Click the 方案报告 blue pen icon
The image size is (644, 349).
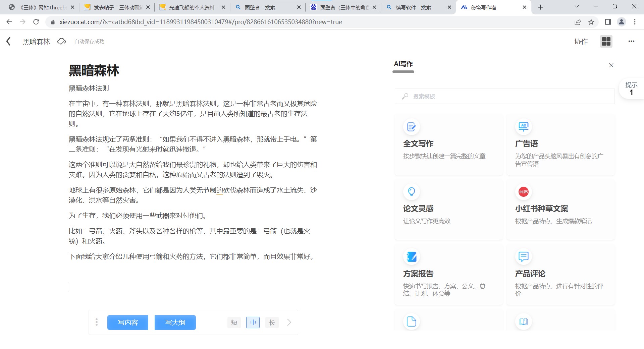click(x=411, y=257)
